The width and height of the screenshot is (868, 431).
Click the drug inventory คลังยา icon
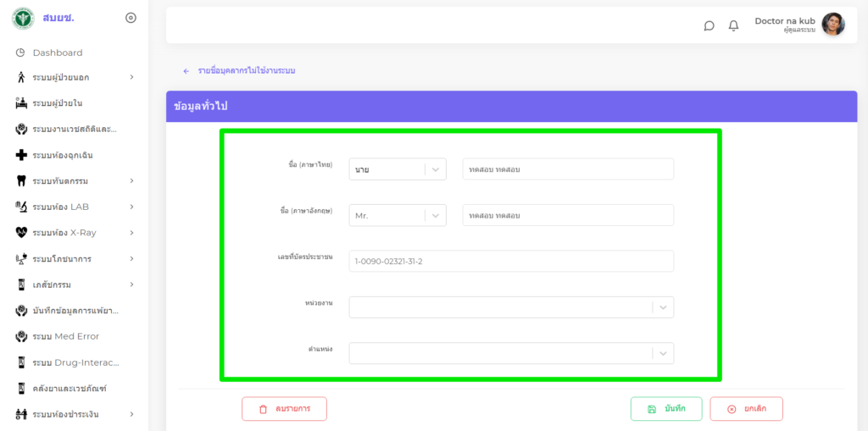tap(21, 389)
